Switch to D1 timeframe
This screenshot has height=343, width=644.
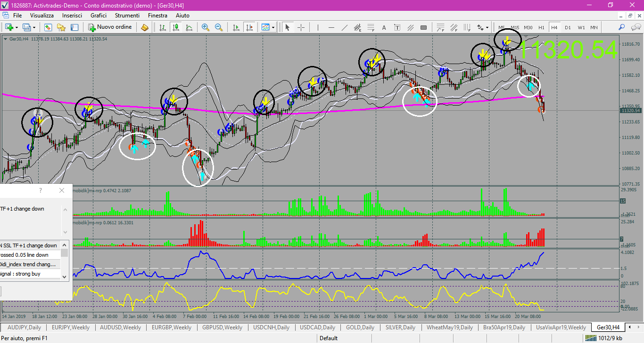pyautogui.click(x=568, y=27)
